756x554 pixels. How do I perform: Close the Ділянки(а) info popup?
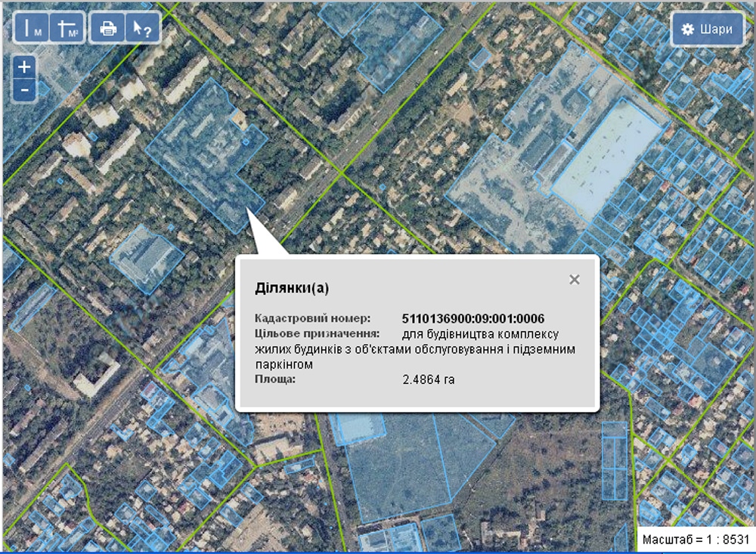point(575,280)
